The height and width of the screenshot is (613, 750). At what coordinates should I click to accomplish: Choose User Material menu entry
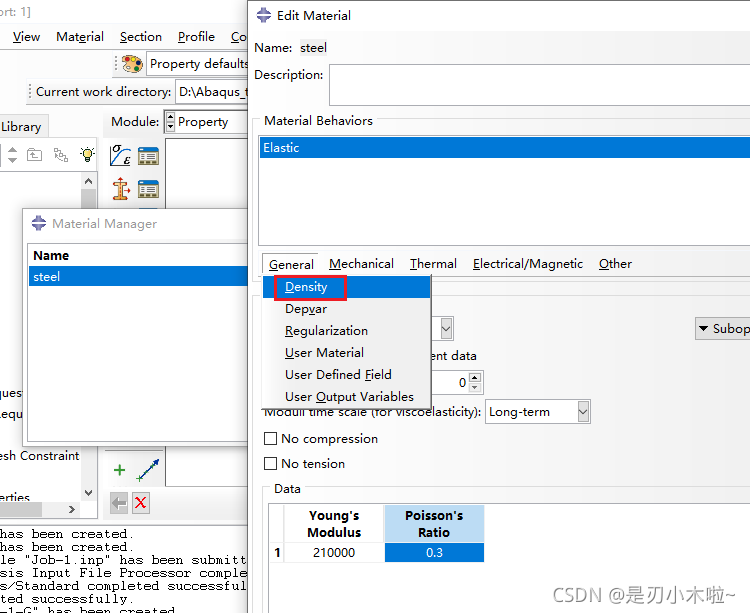(347, 353)
